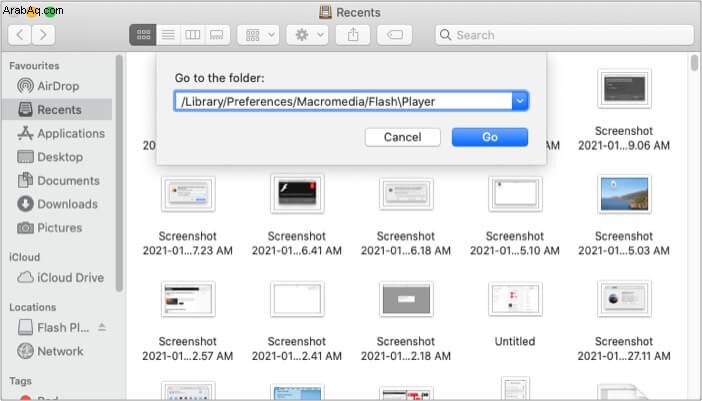This screenshot has width=702, height=401.
Task: Open Desktop in the sidebar
Action: tap(57, 157)
